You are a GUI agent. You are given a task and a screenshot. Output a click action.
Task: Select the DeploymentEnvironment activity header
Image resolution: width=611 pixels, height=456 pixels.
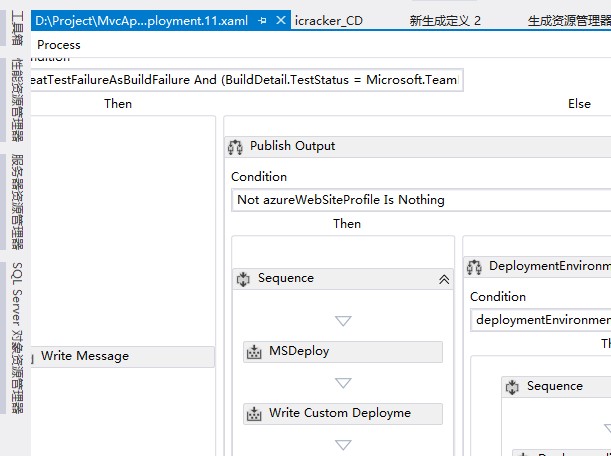(537, 267)
